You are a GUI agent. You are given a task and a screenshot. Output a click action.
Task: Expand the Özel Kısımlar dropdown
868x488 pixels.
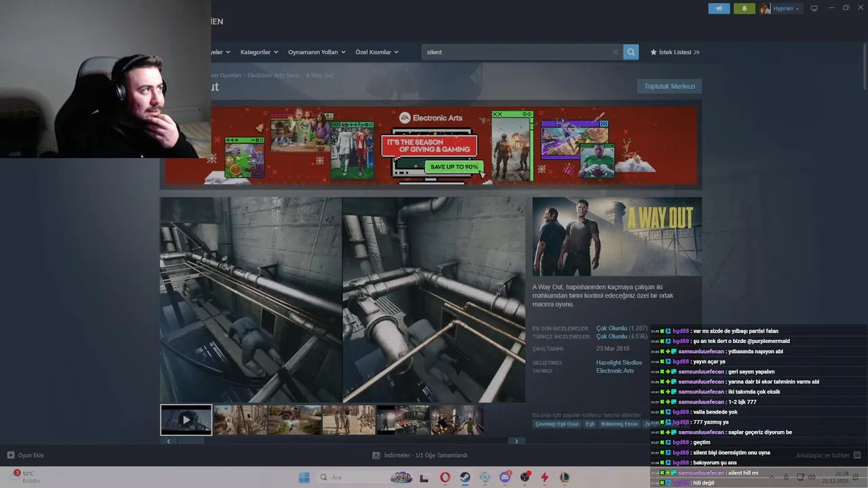tap(377, 52)
